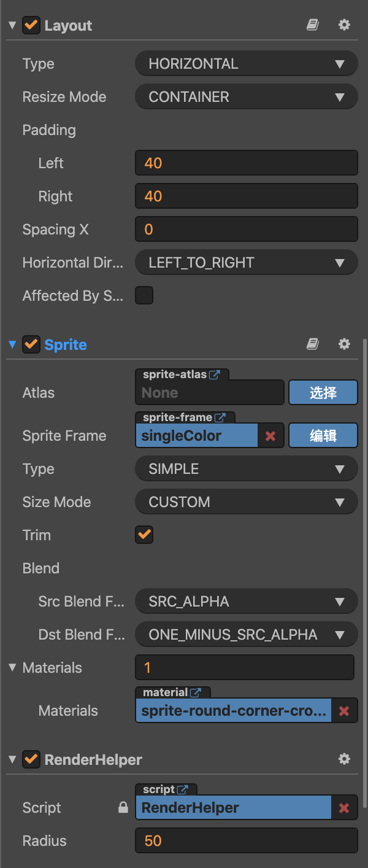The width and height of the screenshot is (368, 868).
Task: Open the Sprite component gear settings
Action: tap(344, 344)
